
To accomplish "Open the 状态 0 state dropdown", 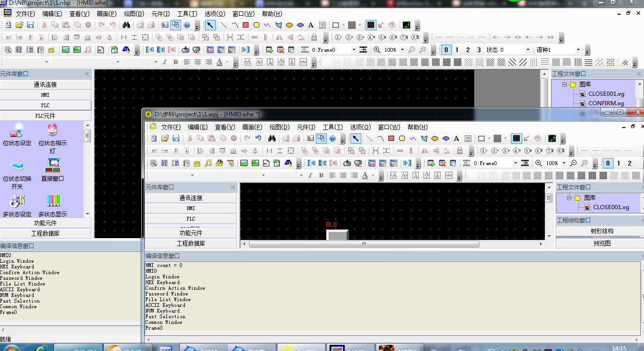I will (x=527, y=50).
